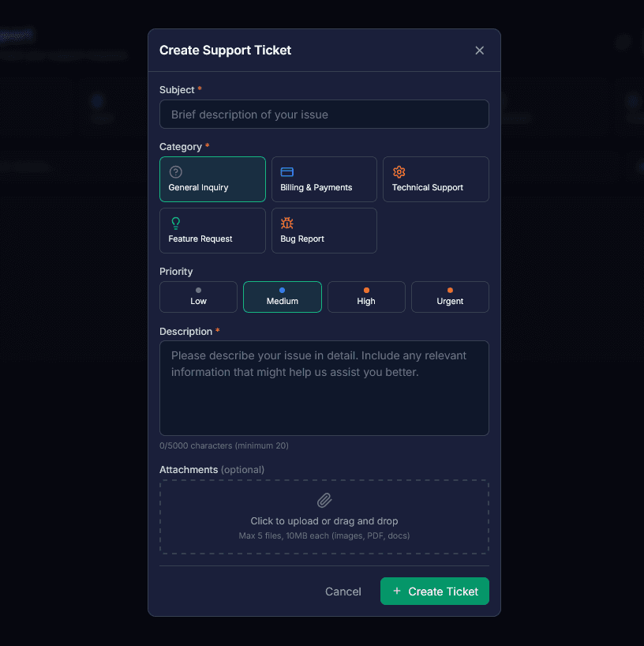Click the Subject input field
This screenshot has width=644, height=646.
324,114
